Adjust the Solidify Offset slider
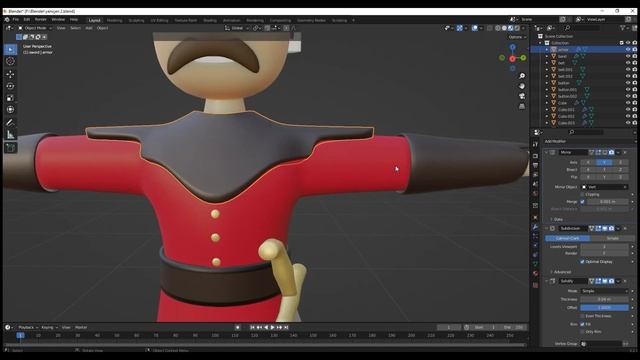This screenshot has width=640, height=360. 604,308
